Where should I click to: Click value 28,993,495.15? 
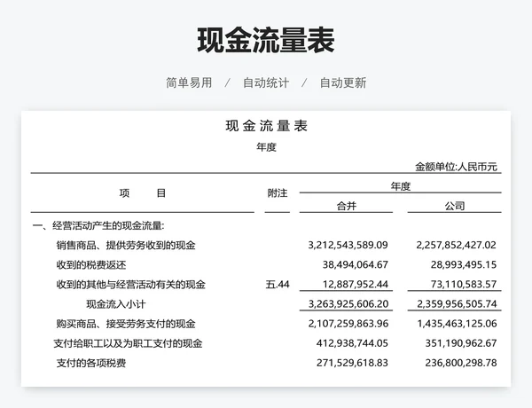[464, 265]
